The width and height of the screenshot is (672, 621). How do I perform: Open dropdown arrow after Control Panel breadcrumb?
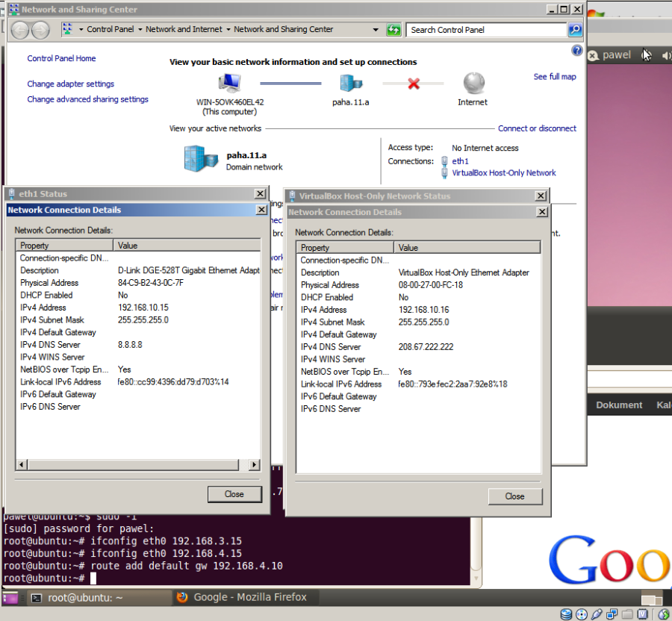point(140,30)
